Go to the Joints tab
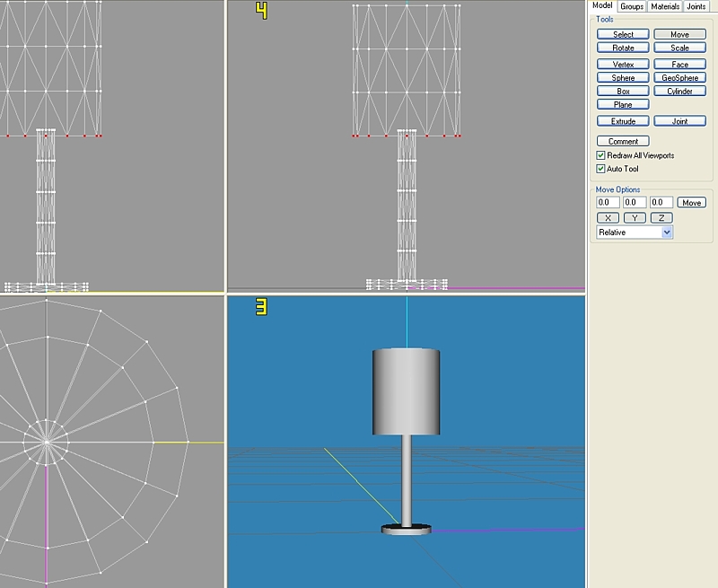This screenshot has width=718, height=588. pyautogui.click(x=696, y=6)
